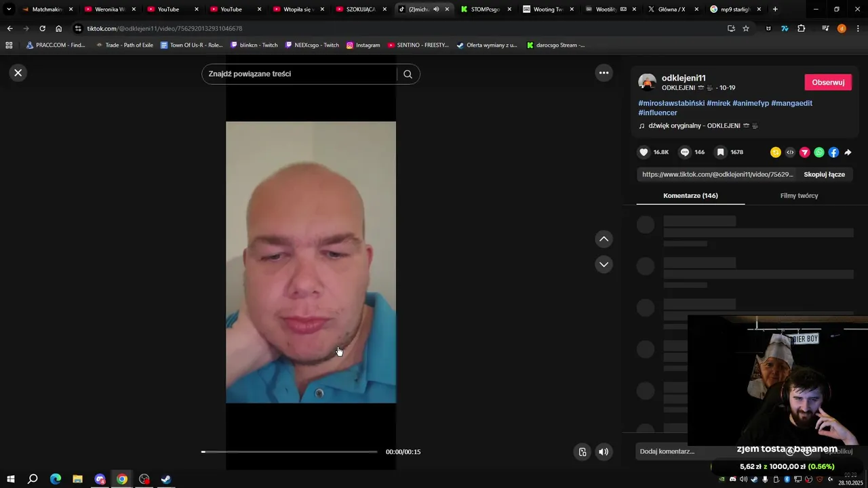Screen dimensions: 868x488
Task: Toggle auto-scroll icon next to volume
Action: pyautogui.click(x=582, y=452)
